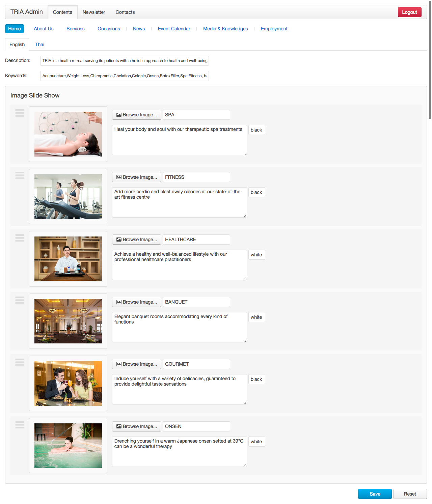This screenshot has width=432, height=504.
Task: Click the reorder handle of the BANQUET slide
Action: pyautogui.click(x=20, y=300)
